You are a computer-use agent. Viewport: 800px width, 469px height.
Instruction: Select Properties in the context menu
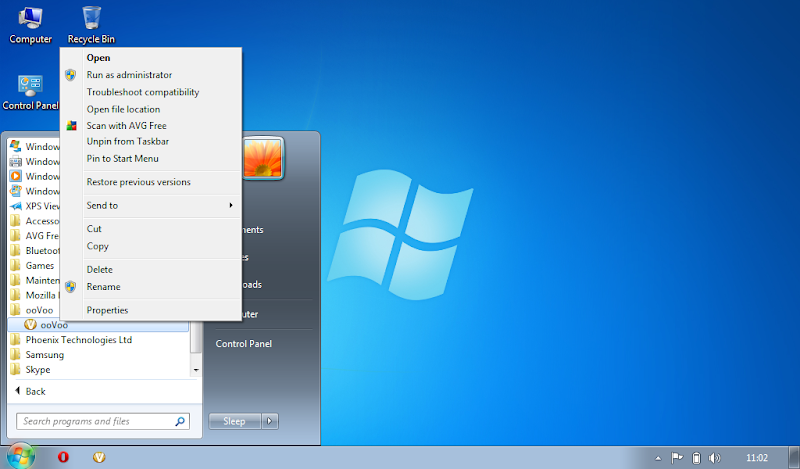pyautogui.click(x=107, y=310)
